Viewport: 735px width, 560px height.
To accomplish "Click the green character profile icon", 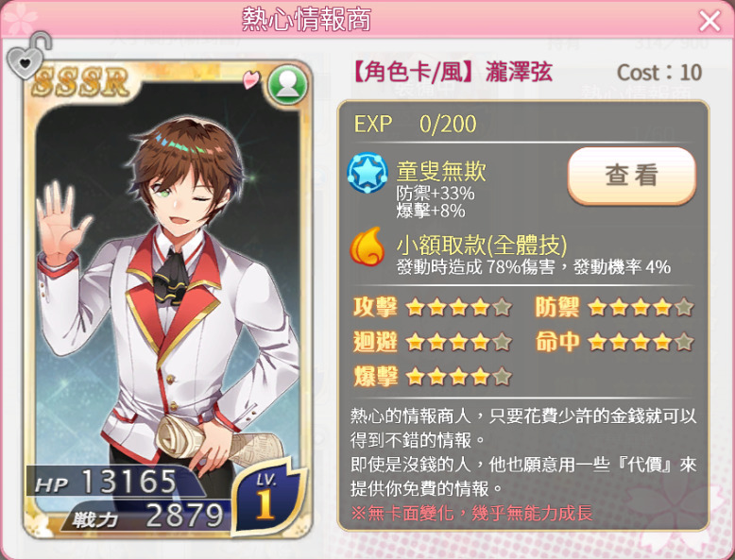I will coord(287,84).
